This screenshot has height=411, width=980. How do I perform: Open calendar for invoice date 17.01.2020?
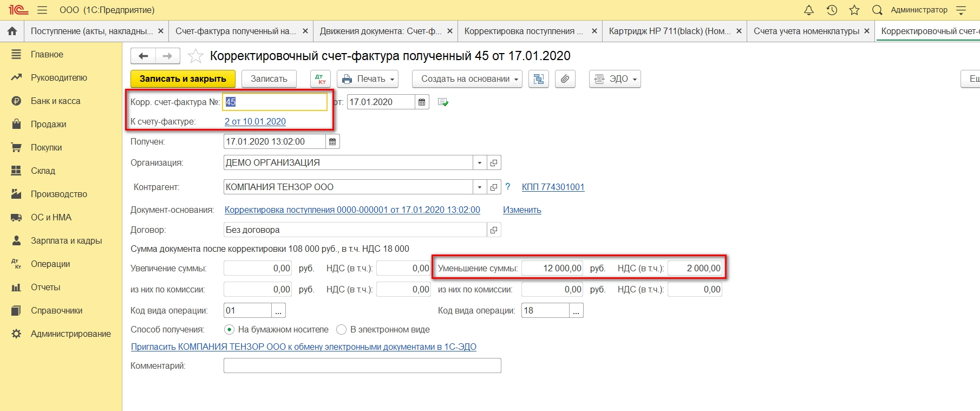[422, 102]
